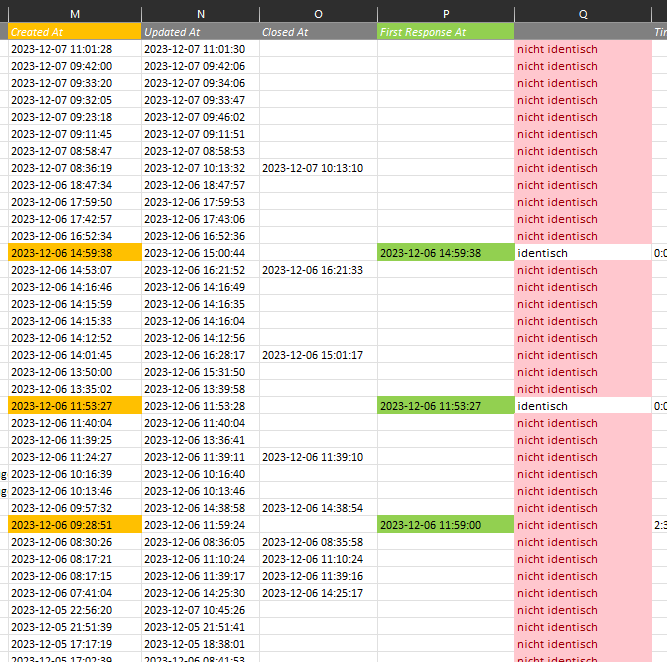This screenshot has height=662, width=667.
Task: Select Updated At cell 2023-12-06 16:52:36
Action: 200,236
